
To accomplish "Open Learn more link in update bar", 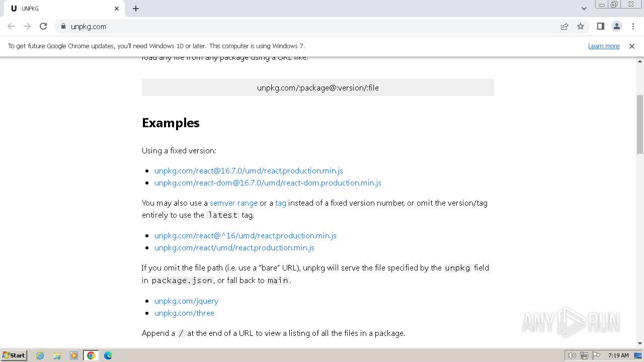I will coord(604,46).
